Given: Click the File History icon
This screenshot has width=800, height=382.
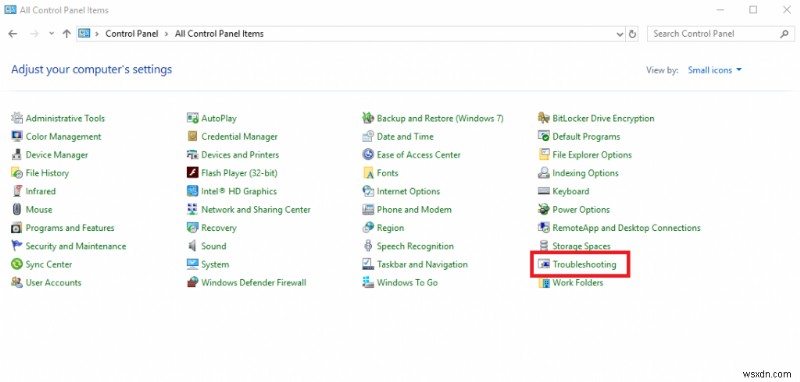Looking at the screenshot, I should [x=17, y=173].
